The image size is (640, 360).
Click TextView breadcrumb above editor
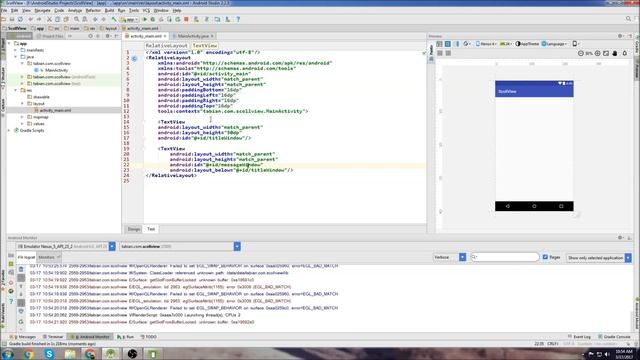coord(204,46)
